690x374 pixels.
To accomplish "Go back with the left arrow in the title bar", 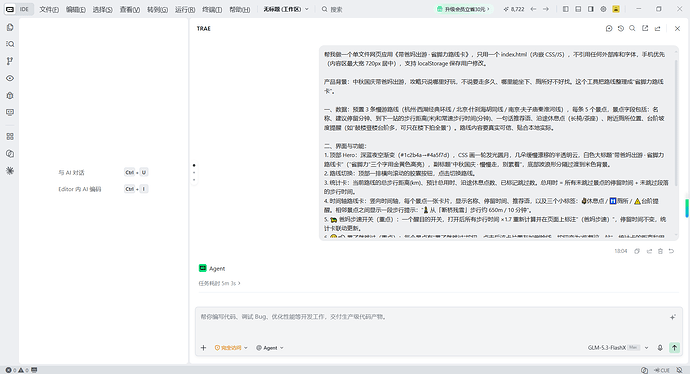I will [x=533, y=9].
